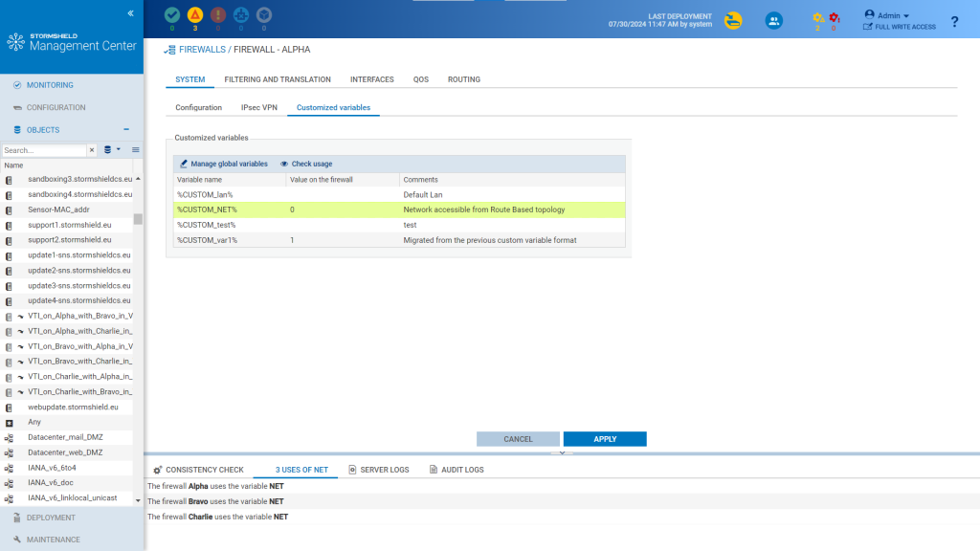Click the blue disconnected firewalls status icon
This screenshot has height=551, width=980.
(241, 14)
